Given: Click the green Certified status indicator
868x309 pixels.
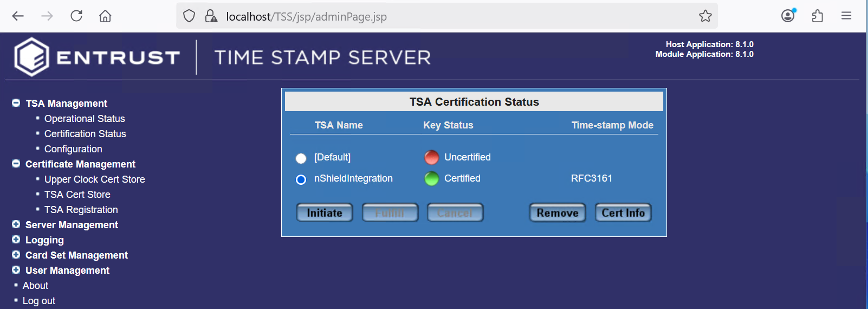Looking at the screenshot, I should click(431, 178).
